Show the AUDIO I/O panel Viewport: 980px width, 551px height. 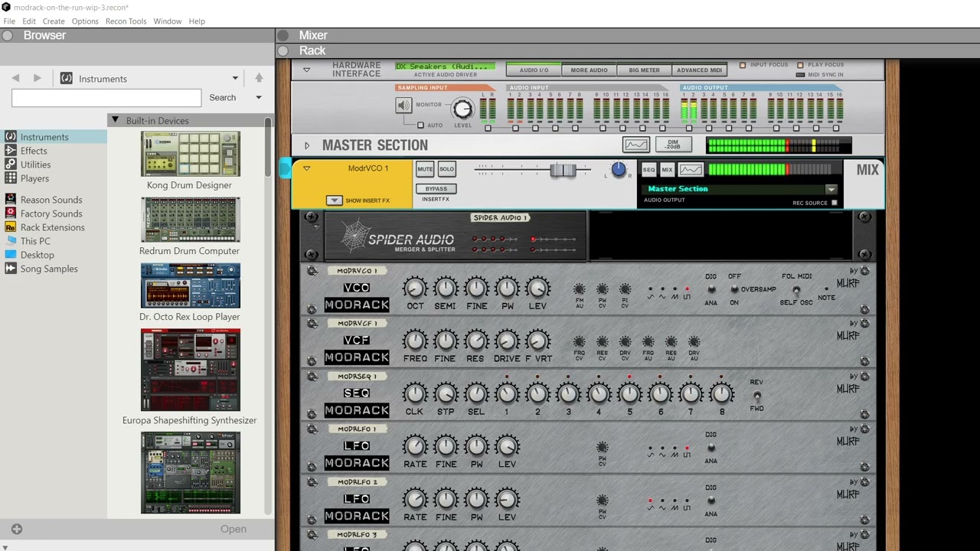(x=534, y=70)
